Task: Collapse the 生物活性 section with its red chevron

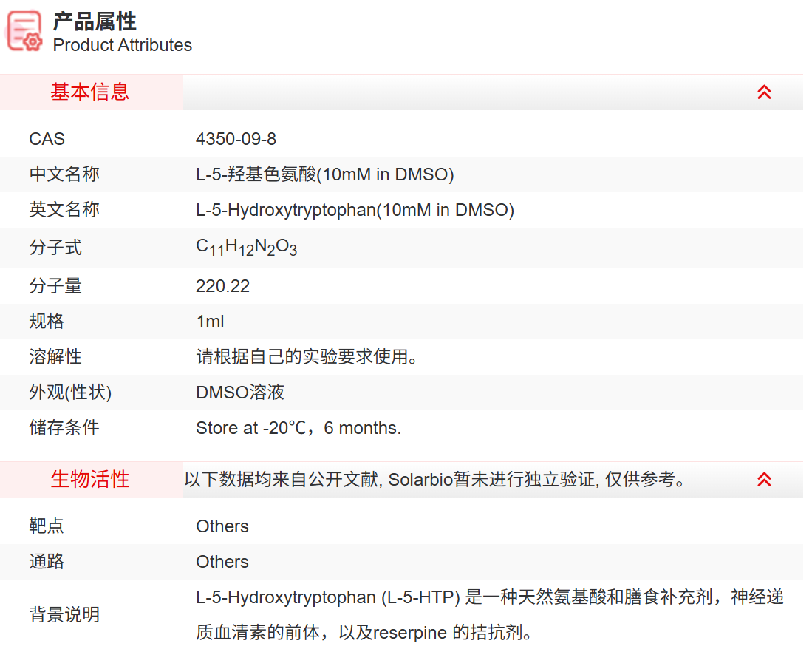Action: [764, 480]
